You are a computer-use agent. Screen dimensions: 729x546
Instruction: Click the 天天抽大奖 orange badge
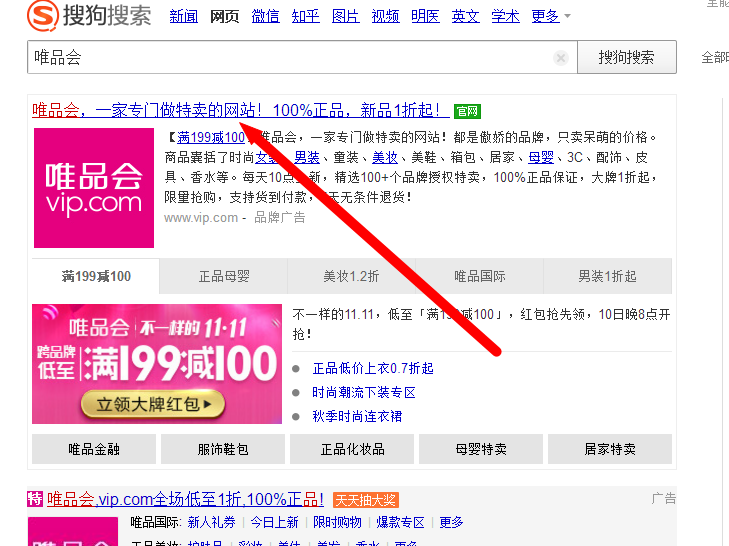pyautogui.click(x=366, y=500)
